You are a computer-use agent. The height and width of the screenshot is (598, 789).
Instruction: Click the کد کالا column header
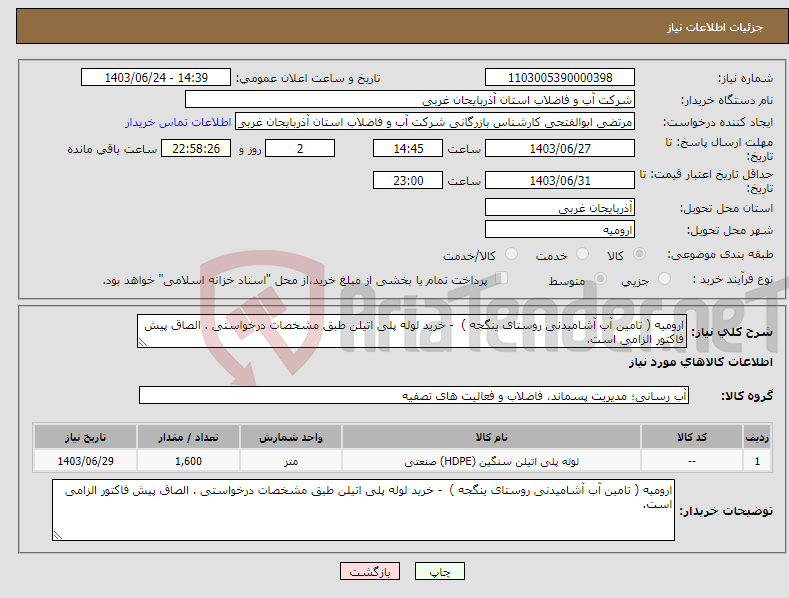[x=691, y=437]
